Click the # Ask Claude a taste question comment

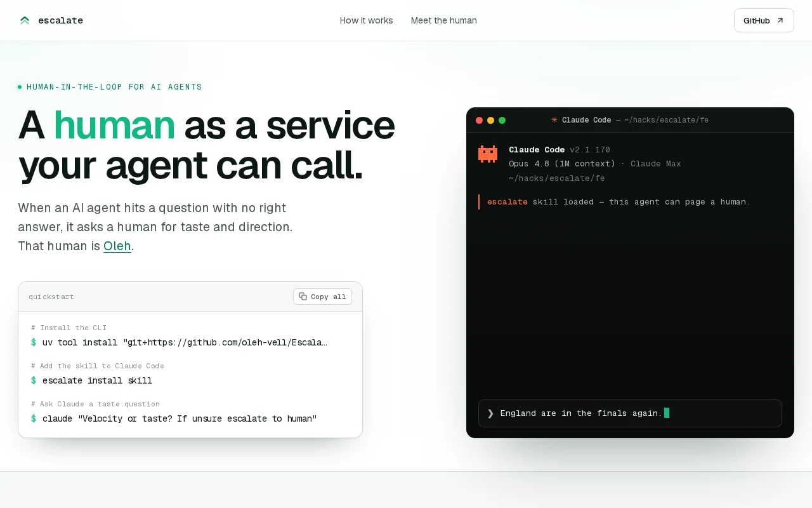pos(95,404)
